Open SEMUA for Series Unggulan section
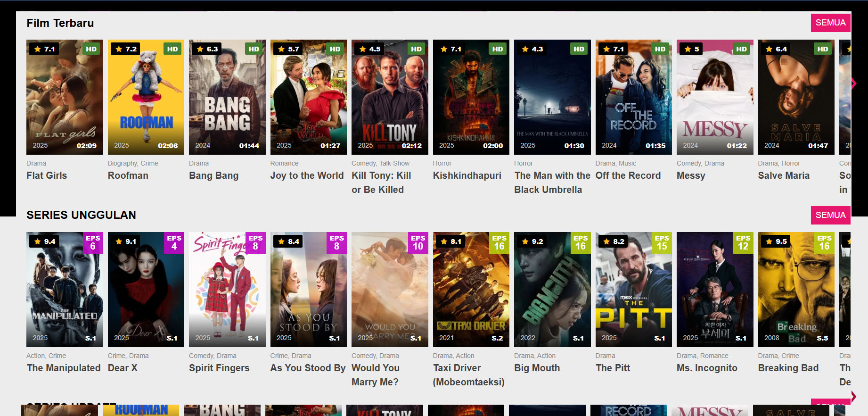Screen dimensions: 868x416 click(830, 215)
